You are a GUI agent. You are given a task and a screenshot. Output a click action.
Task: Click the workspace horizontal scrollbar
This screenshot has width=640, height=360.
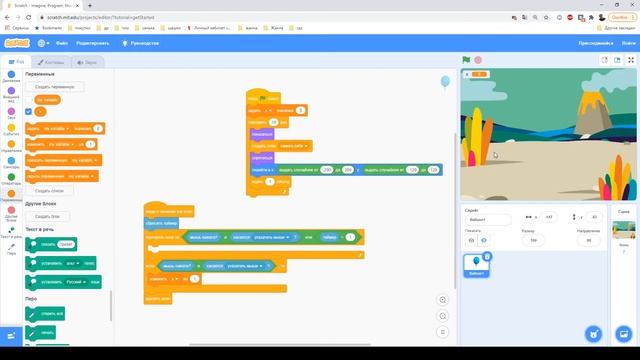click(280, 344)
